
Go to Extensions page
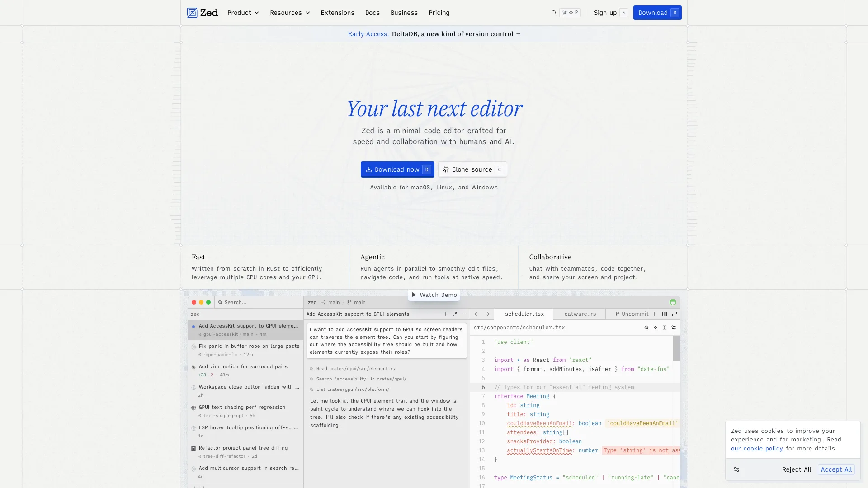[338, 13]
